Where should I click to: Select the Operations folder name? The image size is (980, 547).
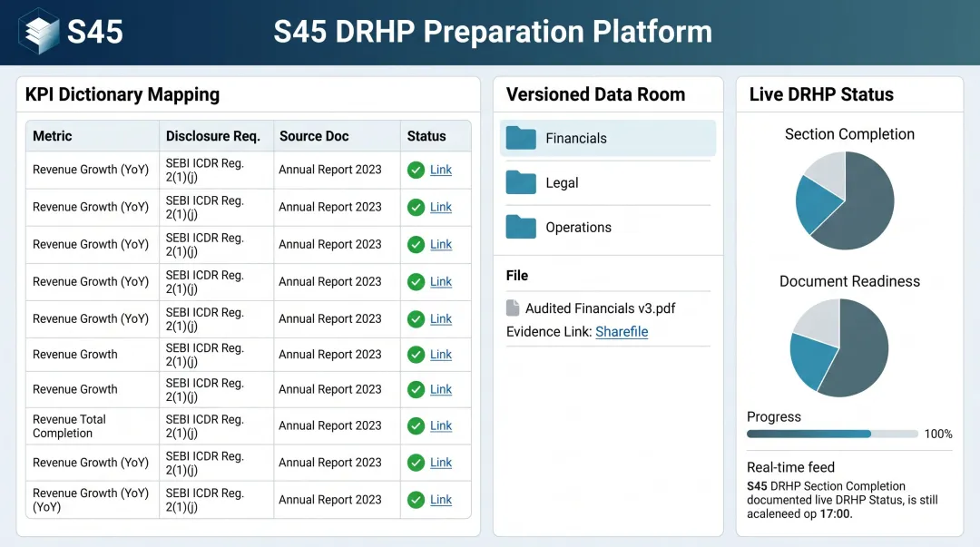pyautogui.click(x=578, y=227)
